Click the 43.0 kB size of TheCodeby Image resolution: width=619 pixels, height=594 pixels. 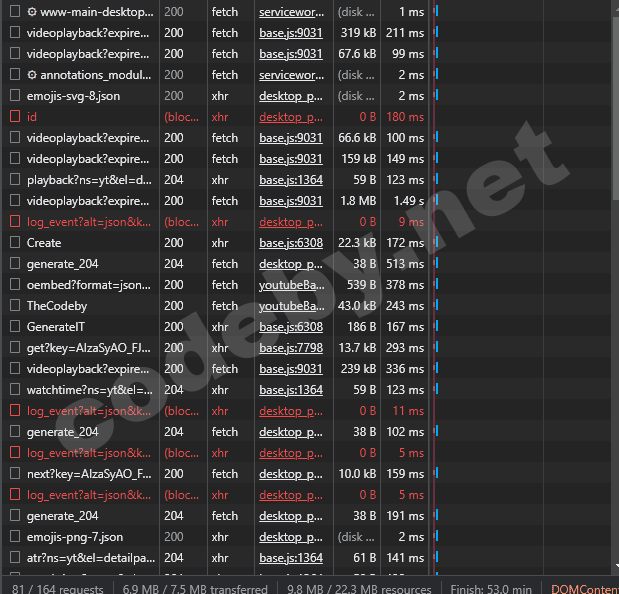pyautogui.click(x=357, y=306)
